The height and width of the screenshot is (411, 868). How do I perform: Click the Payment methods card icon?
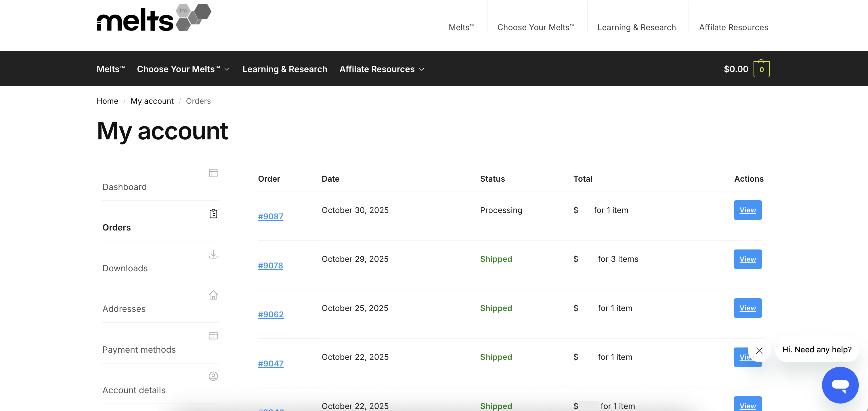tap(213, 336)
